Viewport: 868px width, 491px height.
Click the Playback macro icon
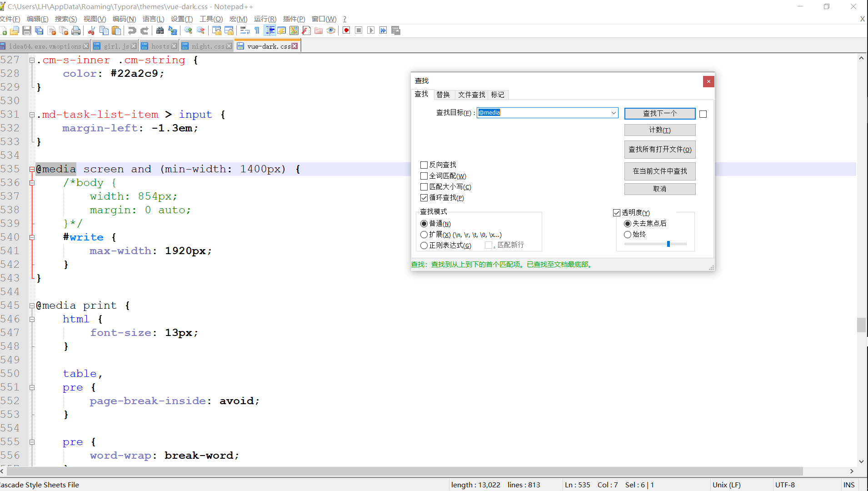[x=371, y=30]
